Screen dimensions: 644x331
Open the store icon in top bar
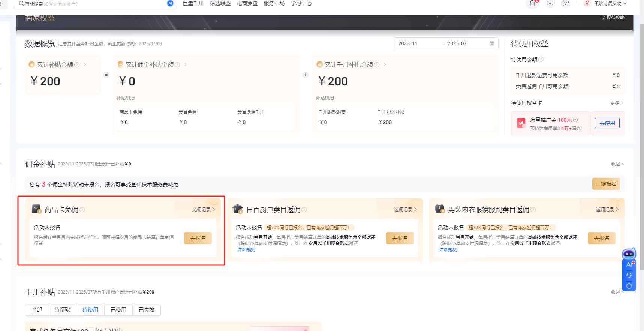coord(566,3)
